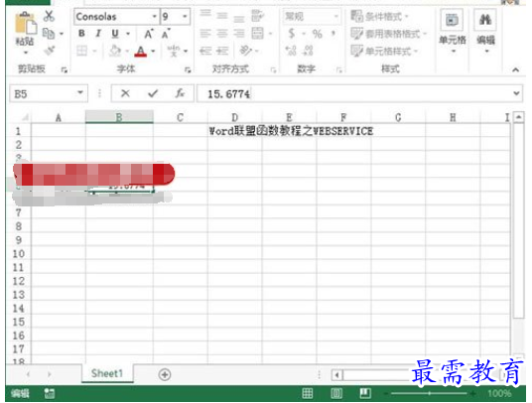Open Format as Table 套用表格格式
Viewport: 532px width, 403px height.
[x=388, y=34]
